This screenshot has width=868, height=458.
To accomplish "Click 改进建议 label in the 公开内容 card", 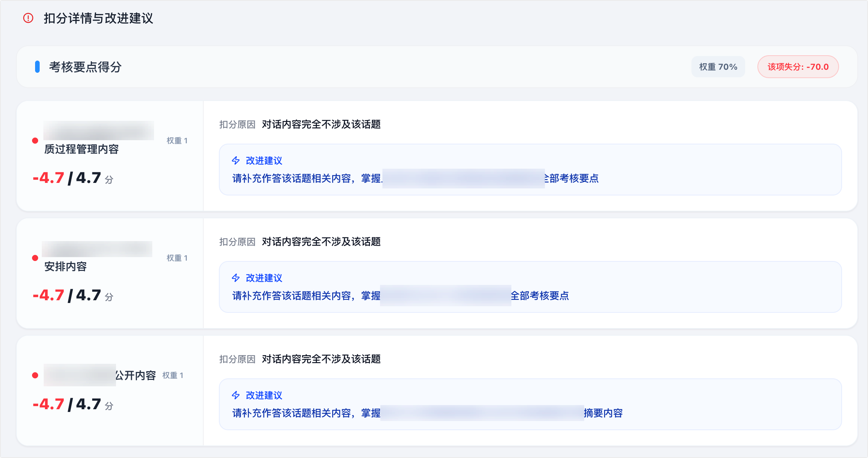I will pos(264,395).
